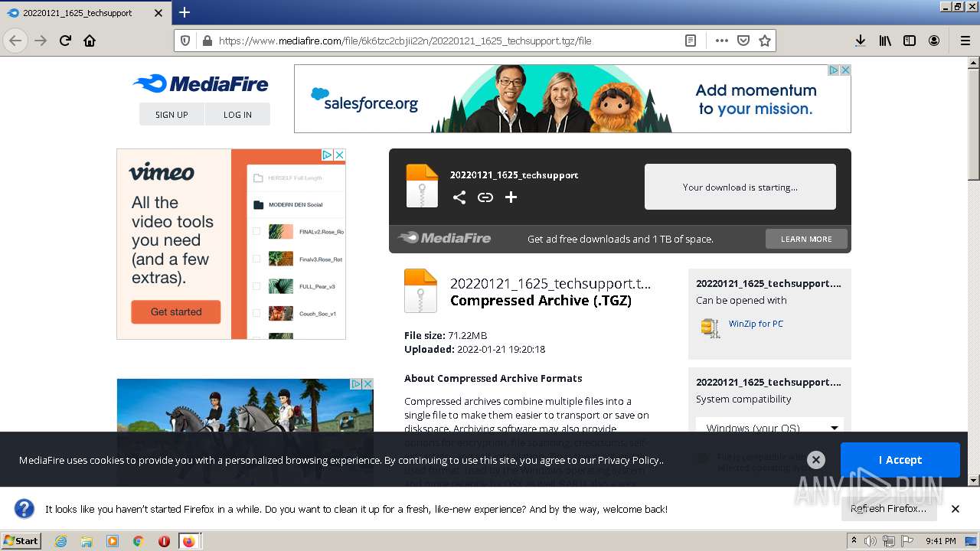
Task: Open the Firefox home page icon
Action: pyautogui.click(x=90, y=41)
